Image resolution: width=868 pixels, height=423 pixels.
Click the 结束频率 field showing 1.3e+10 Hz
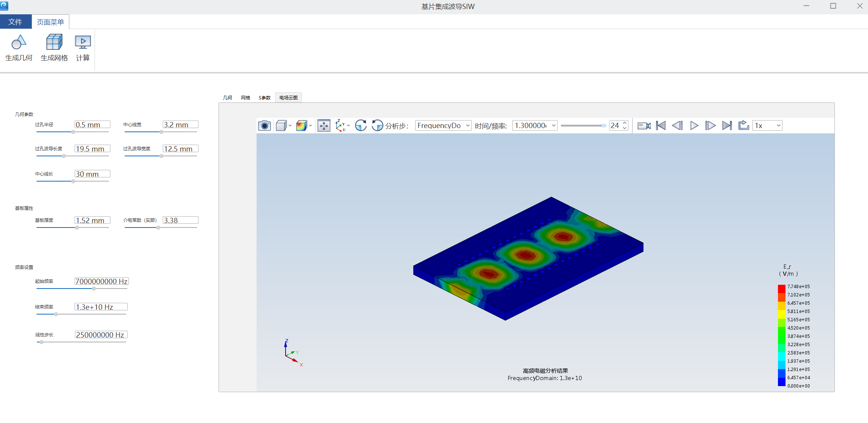(101, 307)
